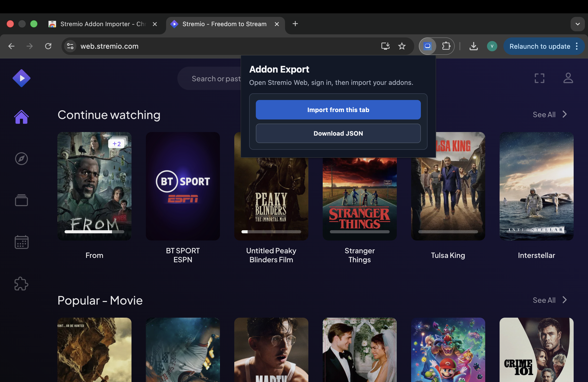This screenshot has width=588, height=382.
Task: Click the Popular - Movie heading
Action: coord(100,300)
